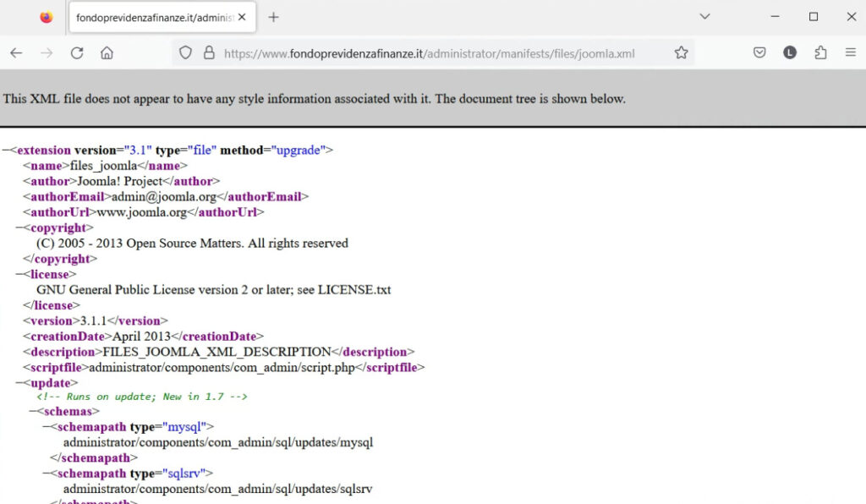Image resolution: width=866 pixels, height=504 pixels.
Task: Open a new tab with plus button
Action: pos(273,17)
